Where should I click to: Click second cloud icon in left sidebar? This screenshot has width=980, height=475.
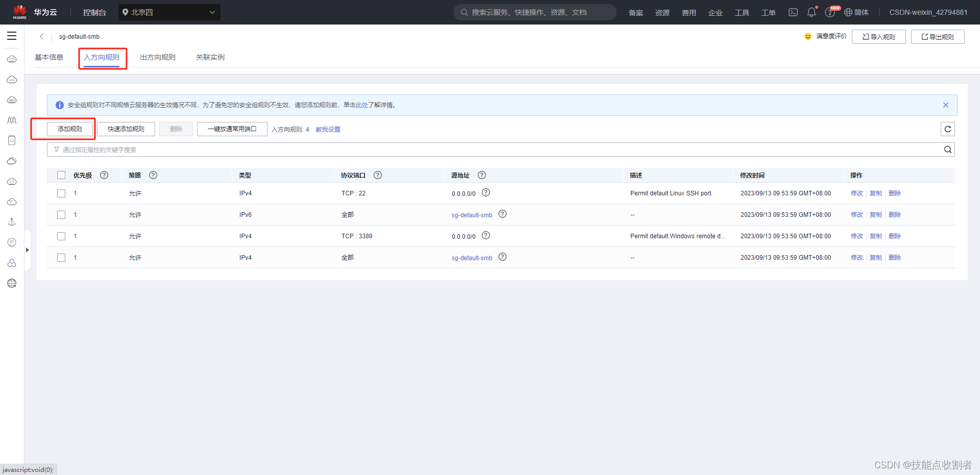(12, 80)
